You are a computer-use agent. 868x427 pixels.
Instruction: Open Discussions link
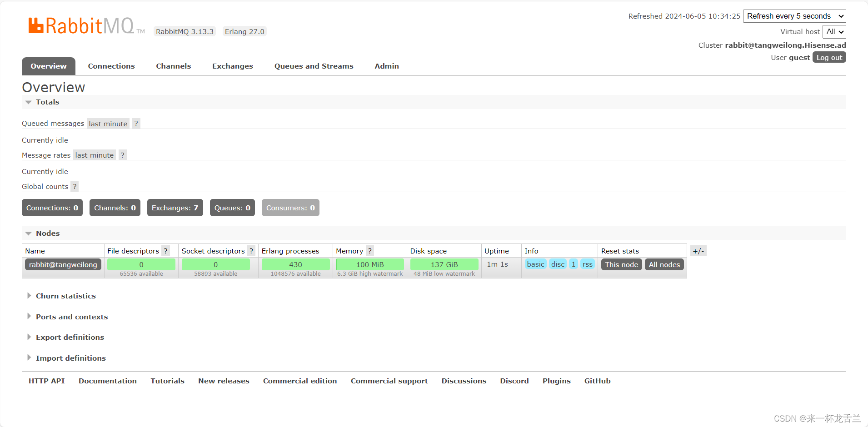[x=464, y=381]
